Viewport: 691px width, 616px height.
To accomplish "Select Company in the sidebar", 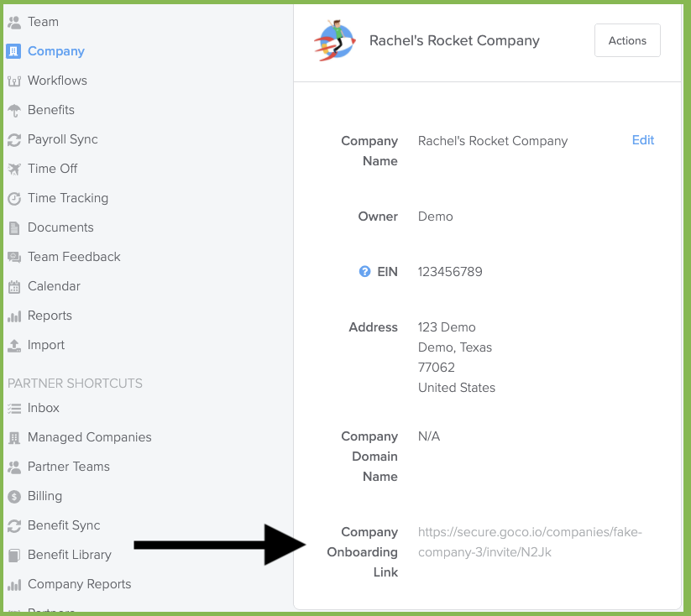I will (56, 51).
